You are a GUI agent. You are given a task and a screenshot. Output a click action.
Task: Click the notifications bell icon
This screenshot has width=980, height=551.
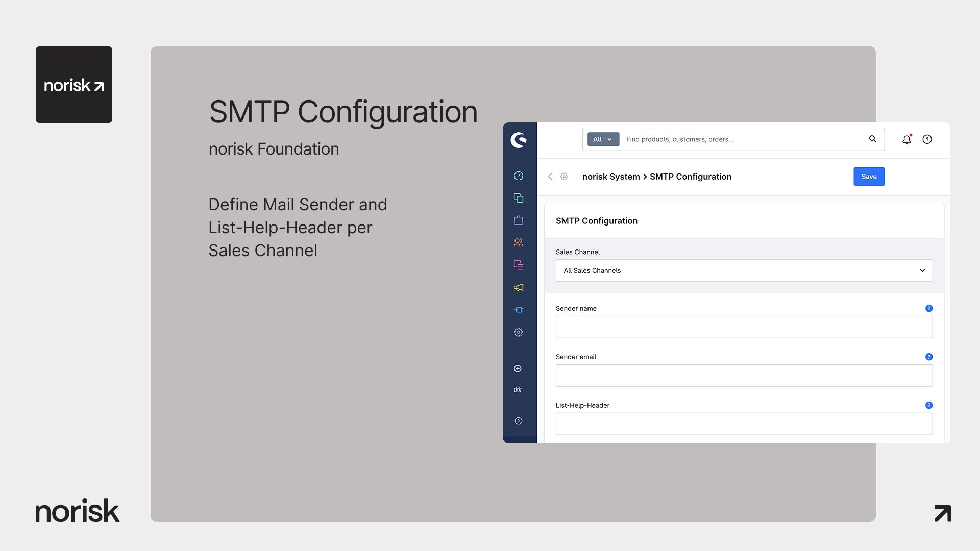point(906,139)
